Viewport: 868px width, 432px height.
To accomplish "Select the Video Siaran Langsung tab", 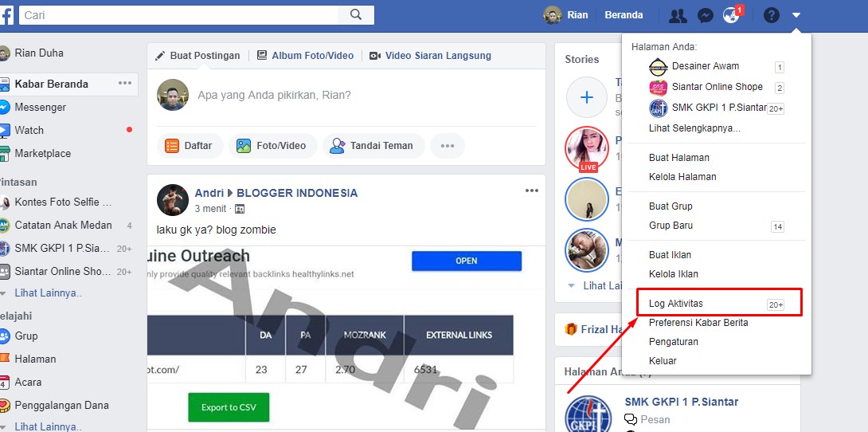I will pyautogui.click(x=430, y=55).
